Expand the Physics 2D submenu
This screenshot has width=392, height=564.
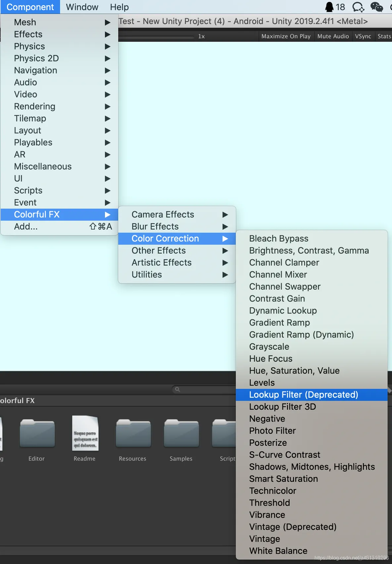click(59, 58)
